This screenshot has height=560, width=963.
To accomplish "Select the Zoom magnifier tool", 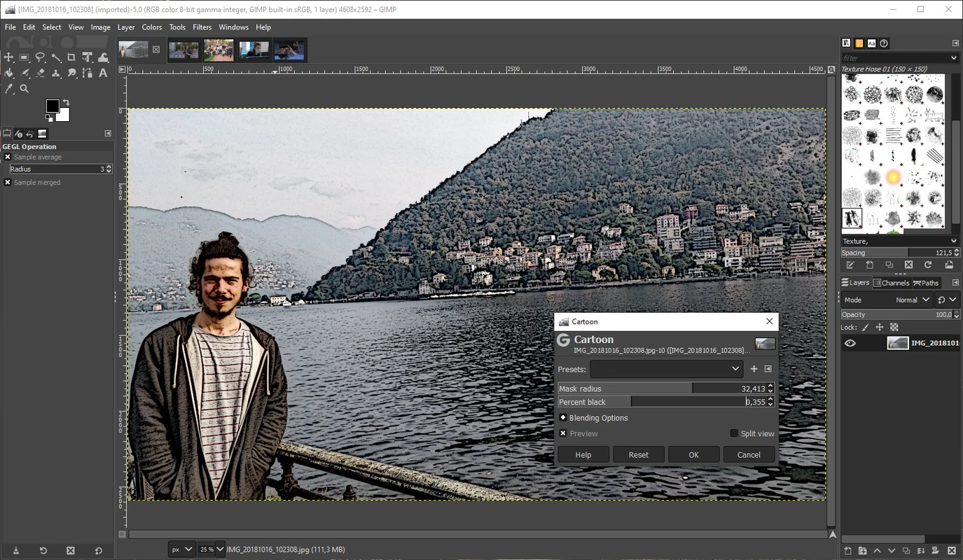I will click(x=25, y=89).
